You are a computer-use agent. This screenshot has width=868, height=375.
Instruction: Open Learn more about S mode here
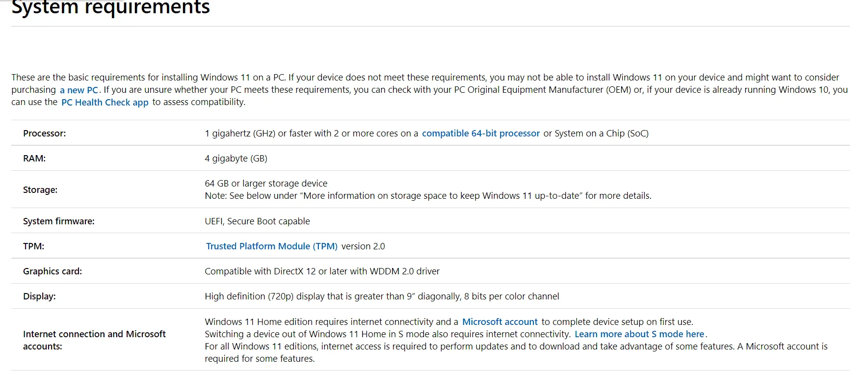tap(639, 334)
